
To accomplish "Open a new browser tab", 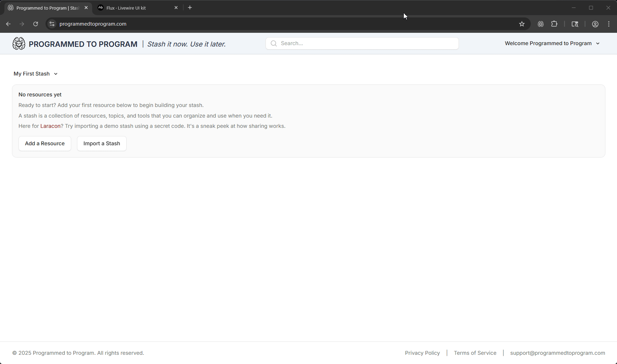I will 190,8.
